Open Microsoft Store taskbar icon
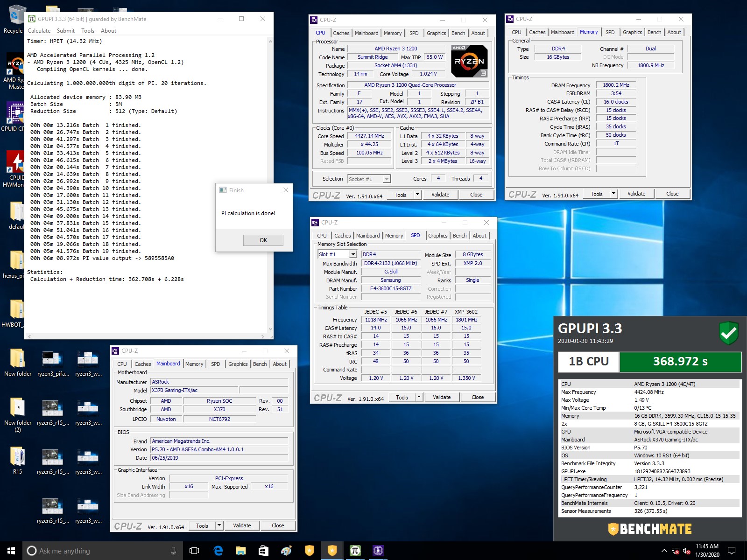The width and height of the screenshot is (747, 560). point(263,551)
